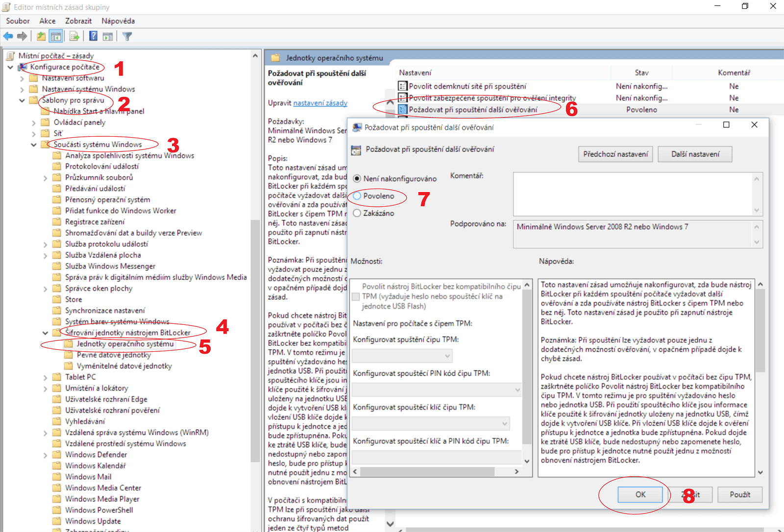Toggle the Show/Hide console tree icon

56,36
